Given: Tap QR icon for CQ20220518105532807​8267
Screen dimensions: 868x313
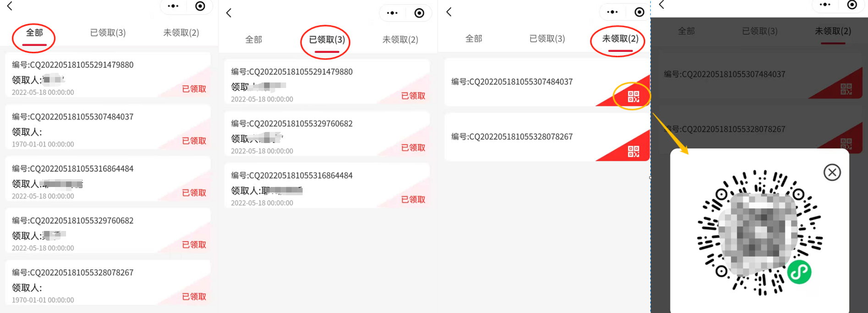Looking at the screenshot, I should coord(633,151).
